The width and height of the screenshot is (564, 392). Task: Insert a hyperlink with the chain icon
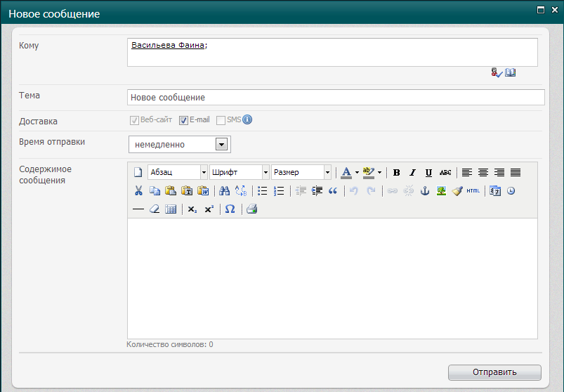[x=392, y=190]
